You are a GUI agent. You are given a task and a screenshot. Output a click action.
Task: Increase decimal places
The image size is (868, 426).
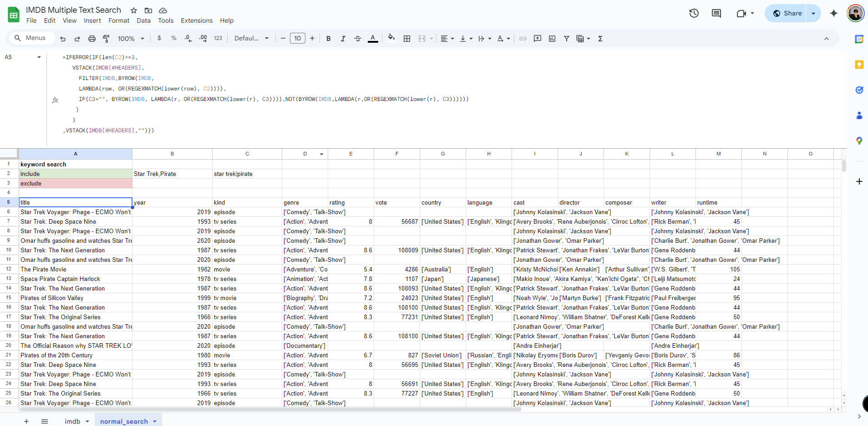pos(203,38)
